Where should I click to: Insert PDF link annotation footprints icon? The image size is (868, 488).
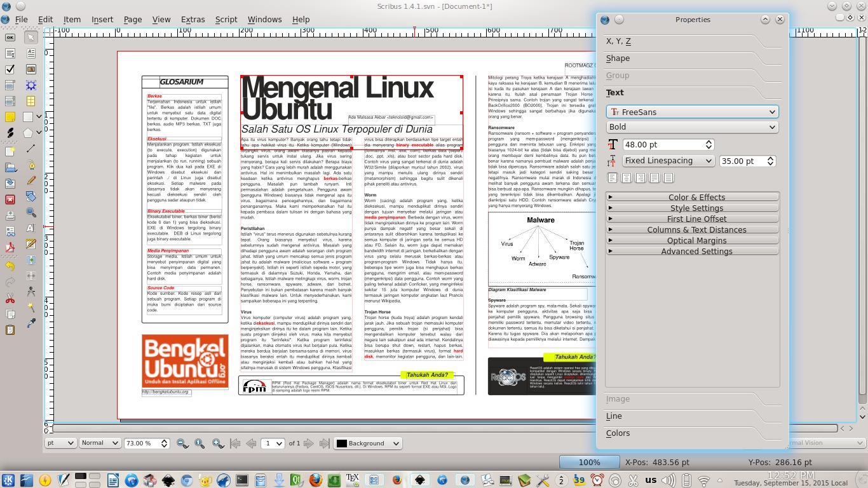point(10,133)
